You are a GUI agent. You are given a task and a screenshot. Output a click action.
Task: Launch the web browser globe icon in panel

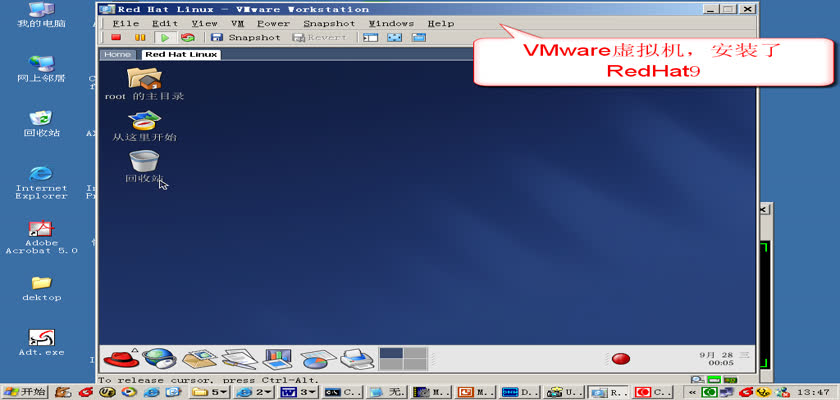click(157, 358)
